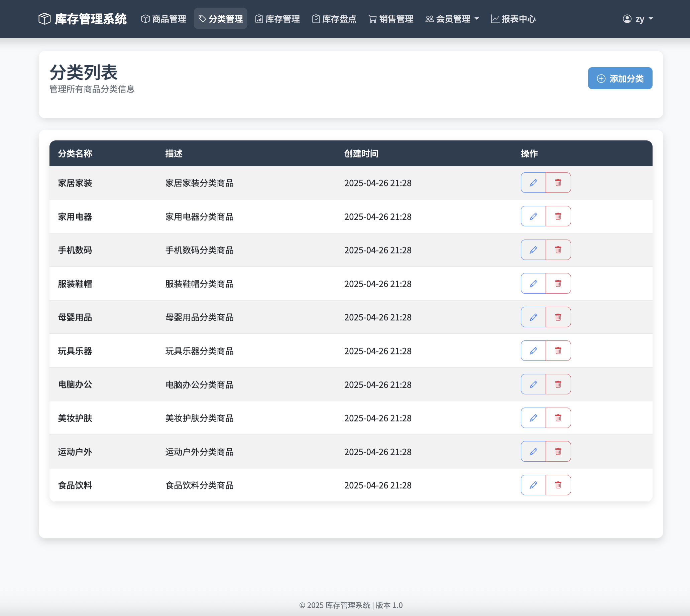Viewport: 690px width, 616px height.
Task: Click pencil edit icon for 手机数码
Action: pos(533,250)
